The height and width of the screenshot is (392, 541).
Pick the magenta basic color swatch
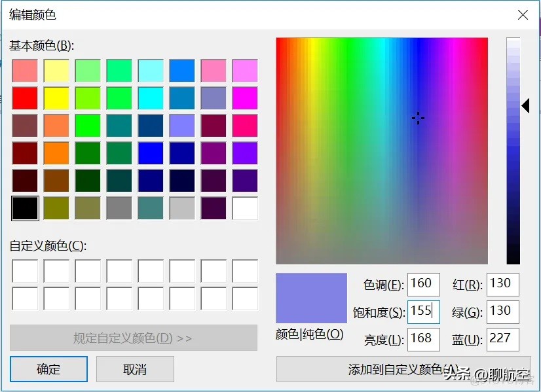pyautogui.click(x=244, y=98)
